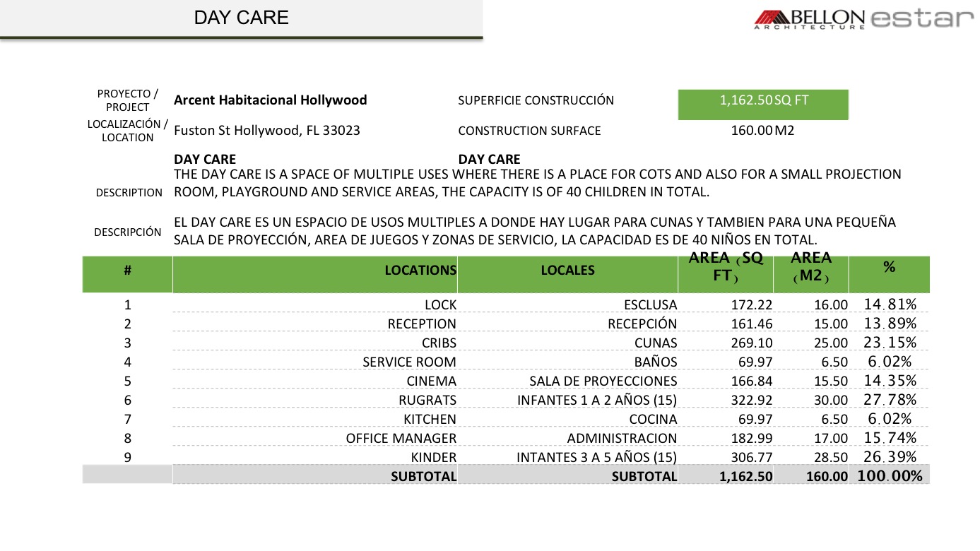Click the AREA (SQ FT) column header
Screen dimensions: 980x551
coord(726,268)
